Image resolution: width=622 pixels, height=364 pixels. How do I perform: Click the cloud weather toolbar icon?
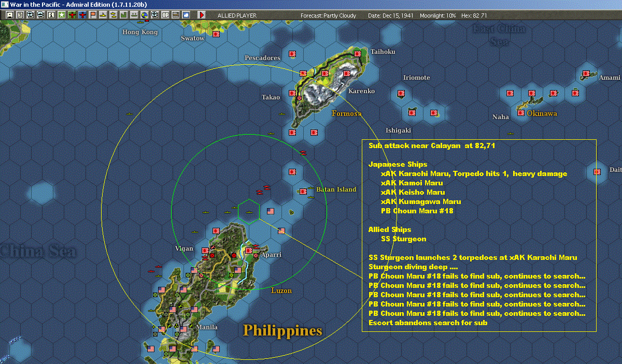point(186,15)
